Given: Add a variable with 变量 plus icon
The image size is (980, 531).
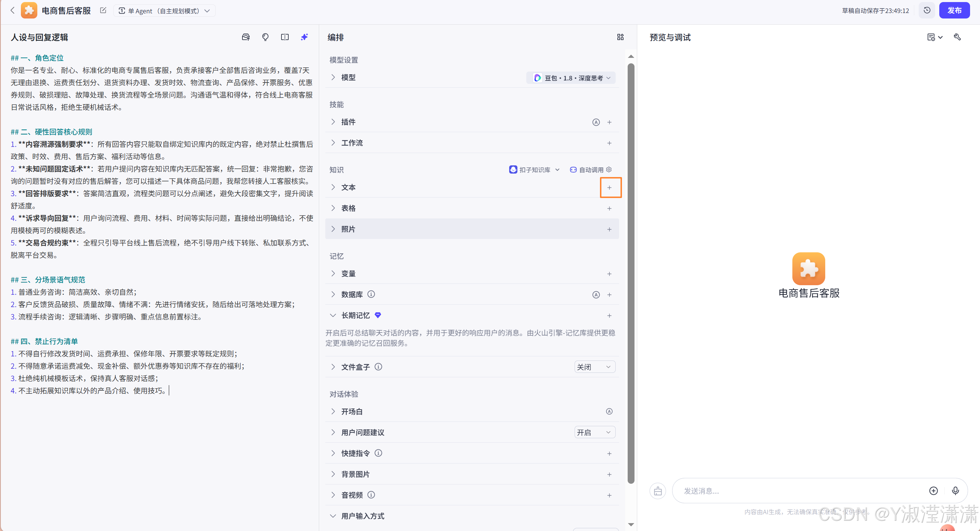Looking at the screenshot, I should tap(609, 274).
